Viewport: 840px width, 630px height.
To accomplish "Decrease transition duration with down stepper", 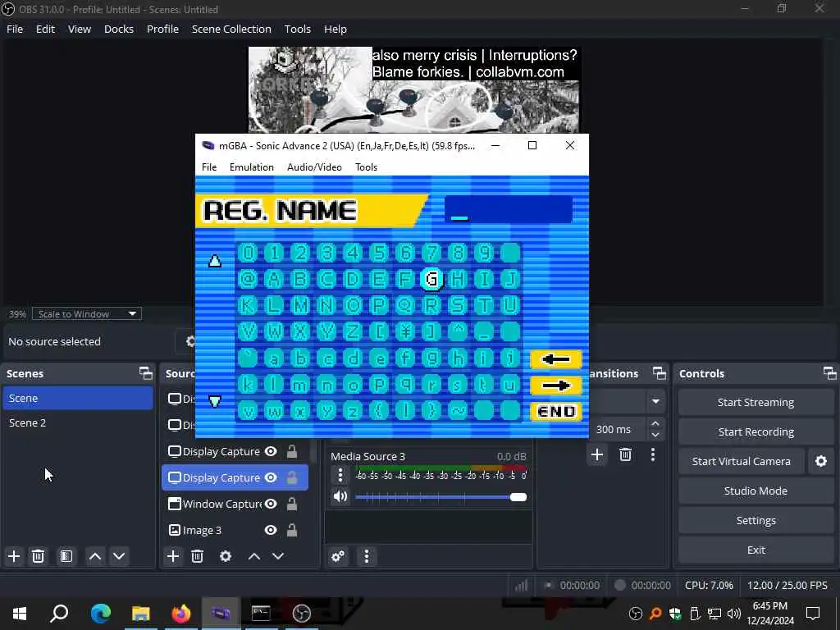I will [x=655, y=435].
